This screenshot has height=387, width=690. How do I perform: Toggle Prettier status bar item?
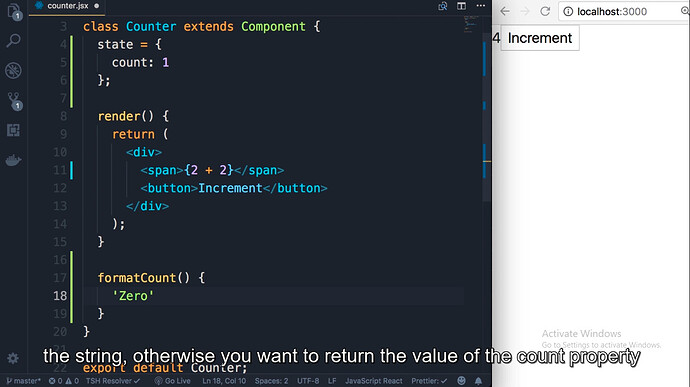click(x=429, y=381)
